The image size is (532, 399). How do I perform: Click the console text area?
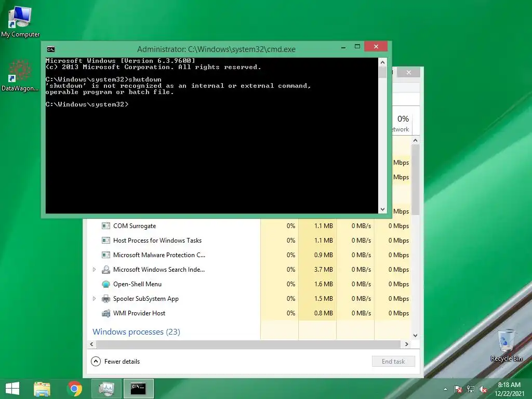pos(212,136)
